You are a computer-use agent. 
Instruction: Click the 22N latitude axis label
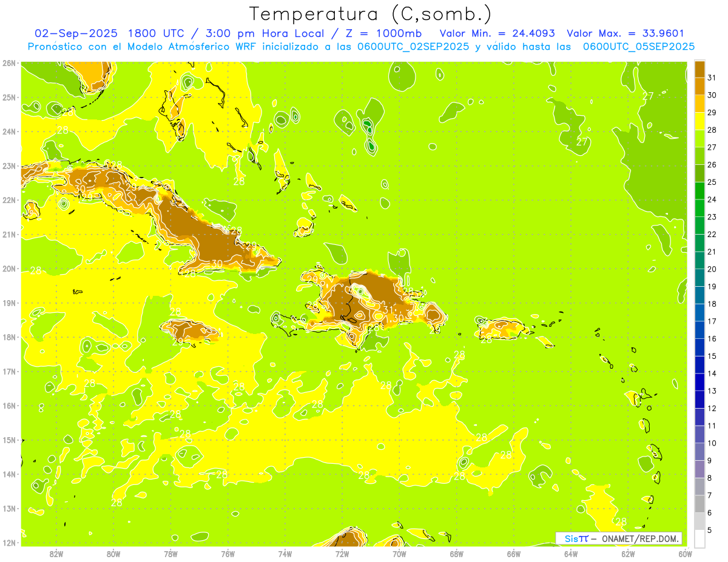coord(8,200)
